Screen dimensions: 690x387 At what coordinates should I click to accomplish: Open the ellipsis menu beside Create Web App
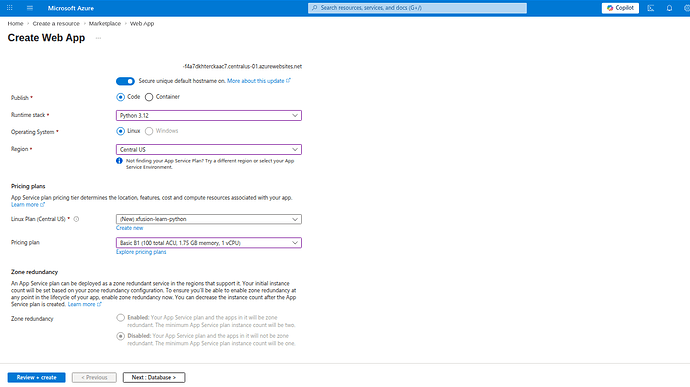point(99,38)
